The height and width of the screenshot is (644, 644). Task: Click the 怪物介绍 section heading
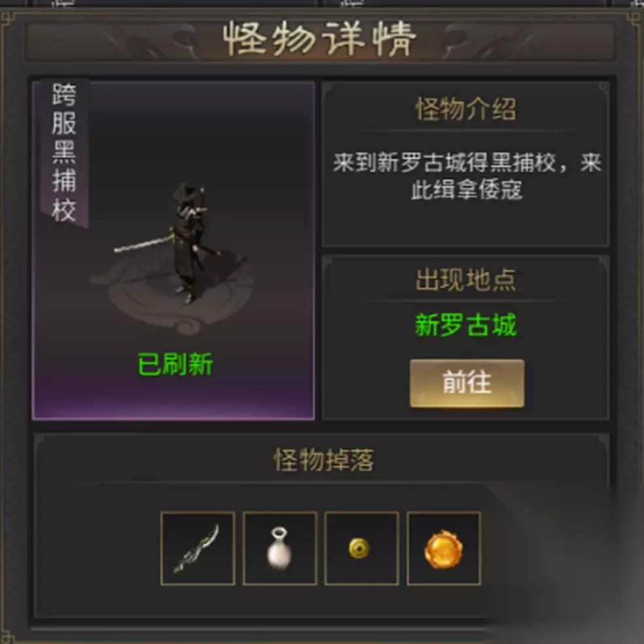pyautogui.click(x=466, y=109)
